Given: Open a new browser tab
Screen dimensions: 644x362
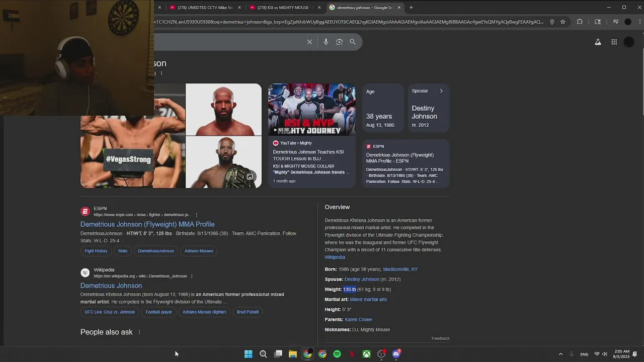Looking at the screenshot, I should point(411,8).
